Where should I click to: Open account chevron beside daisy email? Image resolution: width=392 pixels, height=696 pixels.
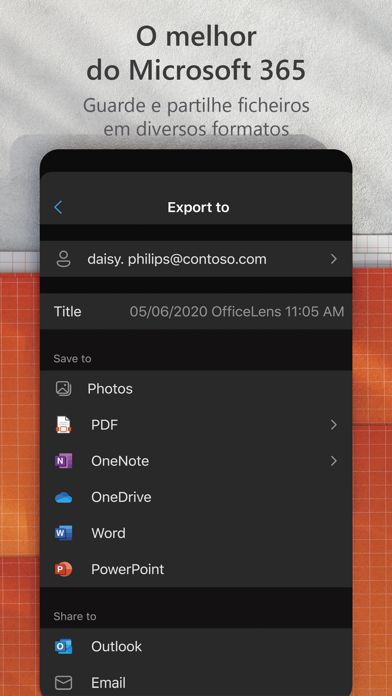tap(334, 259)
